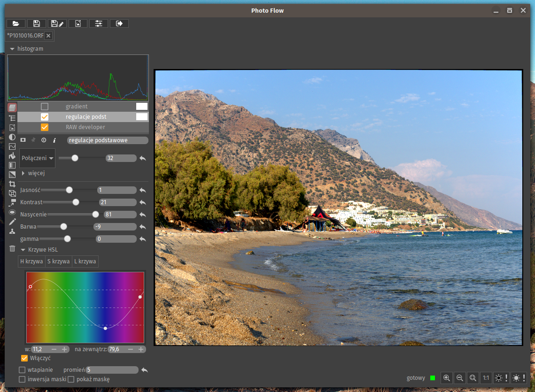
Task: Expand the więcej section
Action: point(23,173)
